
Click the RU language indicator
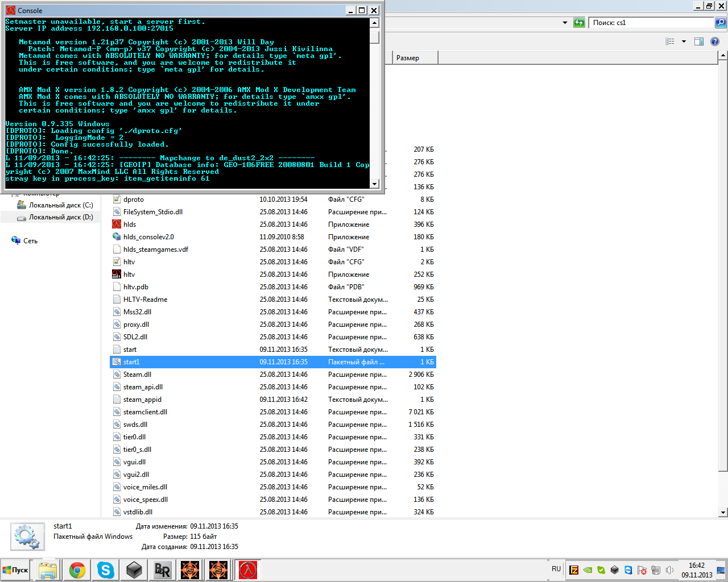click(x=556, y=569)
